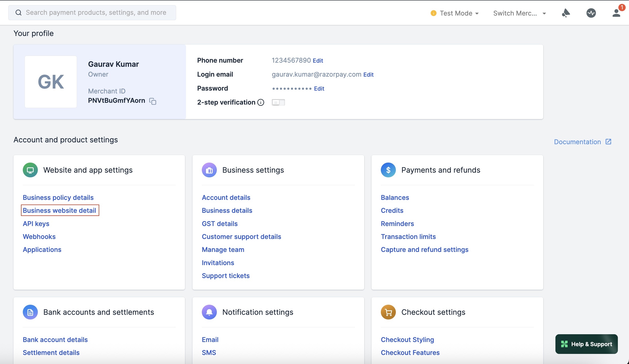Toggle the 2-step verification switch
The image size is (629, 364).
coord(278,103)
